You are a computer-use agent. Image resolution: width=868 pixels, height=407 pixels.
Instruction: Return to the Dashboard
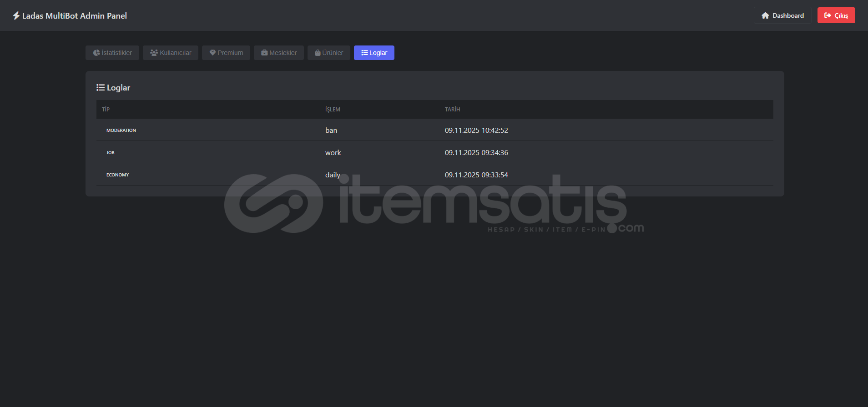pyautogui.click(x=782, y=15)
